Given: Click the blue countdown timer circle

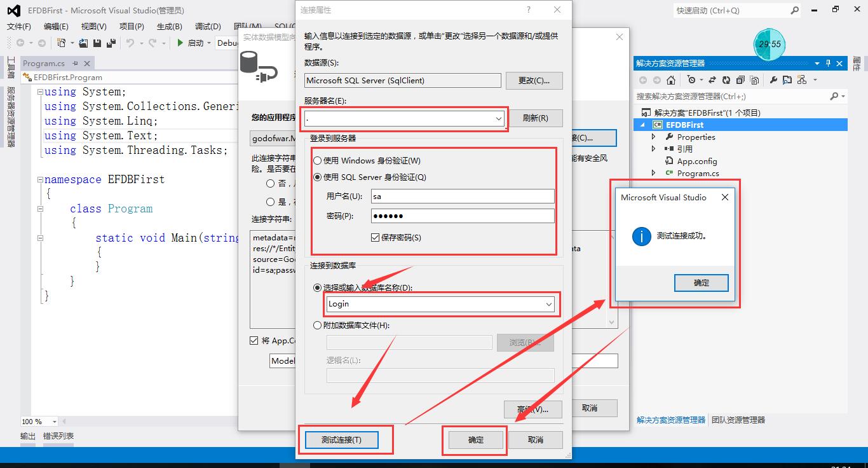Looking at the screenshot, I should click(x=770, y=44).
